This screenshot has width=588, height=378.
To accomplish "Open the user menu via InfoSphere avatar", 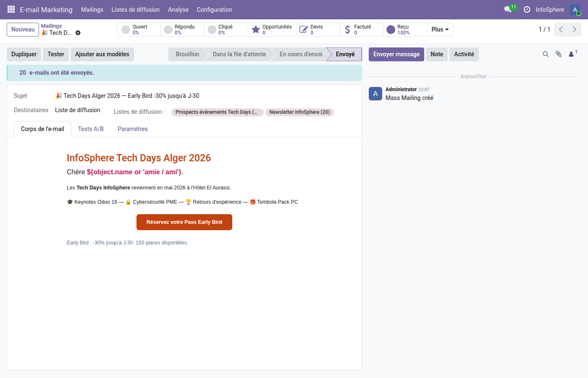I will 575,9.
